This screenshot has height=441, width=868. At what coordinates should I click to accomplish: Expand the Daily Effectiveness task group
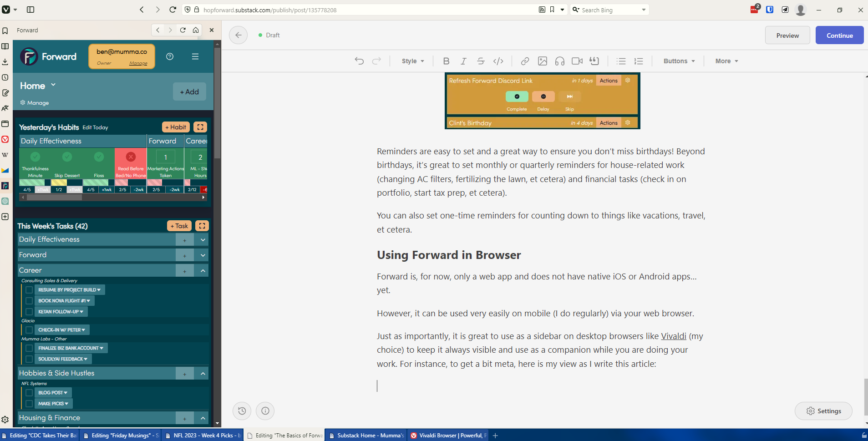coord(203,239)
